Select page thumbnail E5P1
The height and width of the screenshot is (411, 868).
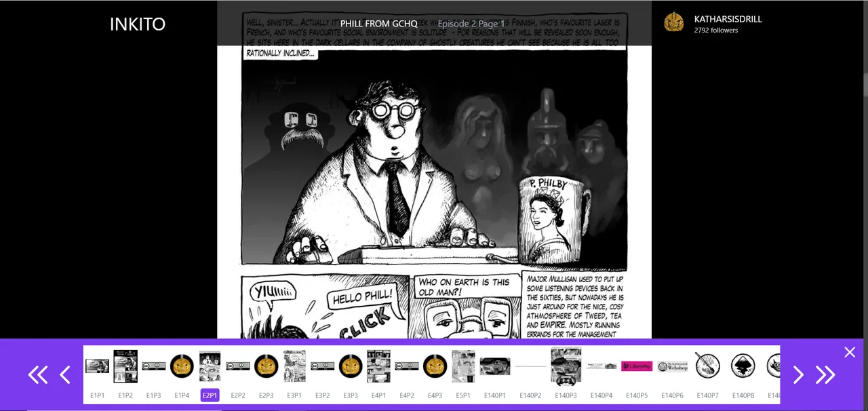pos(463,366)
